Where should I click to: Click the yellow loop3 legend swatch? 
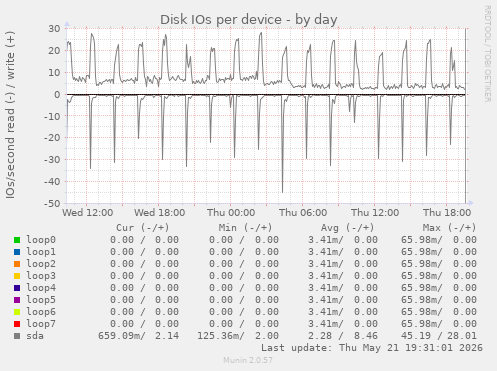click(x=17, y=276)
